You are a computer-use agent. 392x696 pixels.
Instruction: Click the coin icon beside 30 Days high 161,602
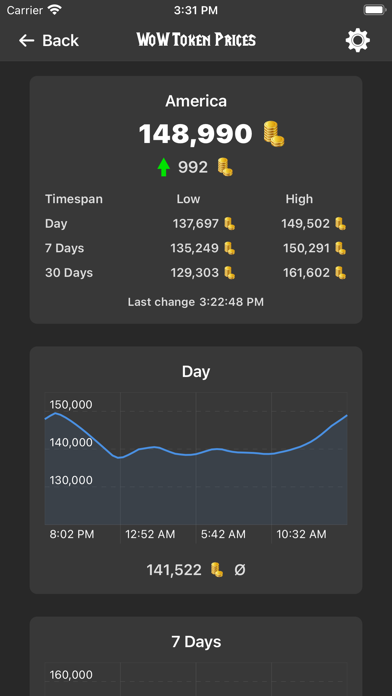[340, 273]
